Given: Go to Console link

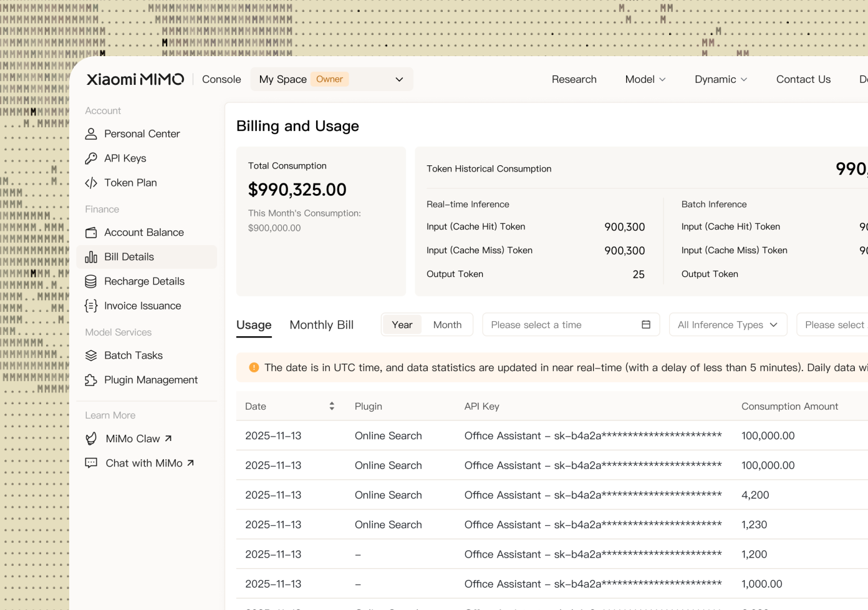Looking at the screenshot, I should point(221,79).
